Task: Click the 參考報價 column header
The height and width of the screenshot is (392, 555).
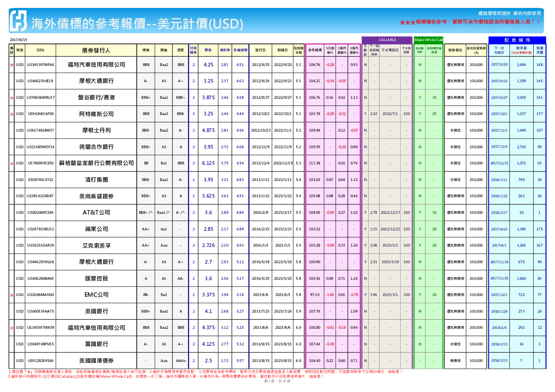Action: click(x=315, y=50)
